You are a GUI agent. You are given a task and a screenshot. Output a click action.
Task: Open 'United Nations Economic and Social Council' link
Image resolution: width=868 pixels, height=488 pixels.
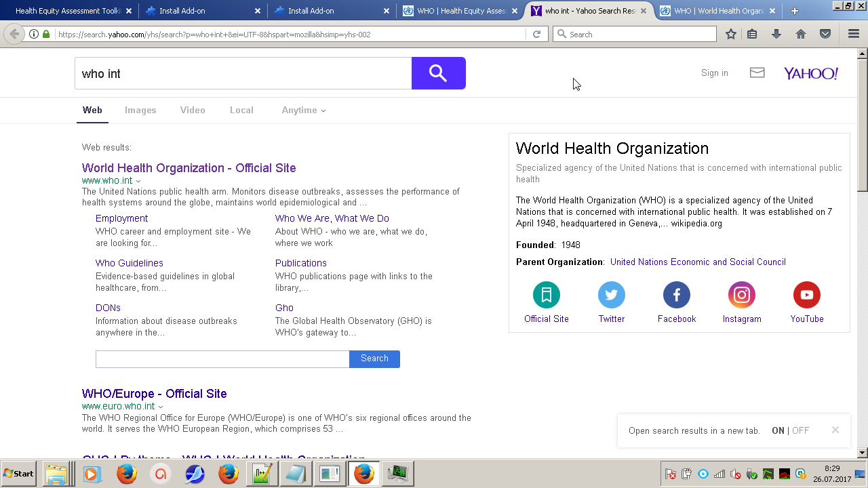[x=698, y=262]
